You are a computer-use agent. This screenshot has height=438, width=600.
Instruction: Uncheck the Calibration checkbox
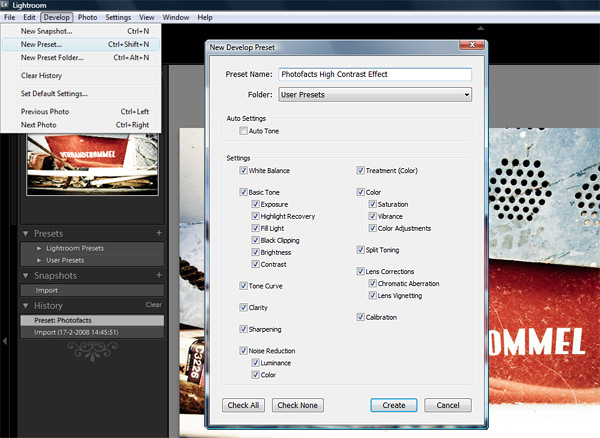tap(360, 317)
